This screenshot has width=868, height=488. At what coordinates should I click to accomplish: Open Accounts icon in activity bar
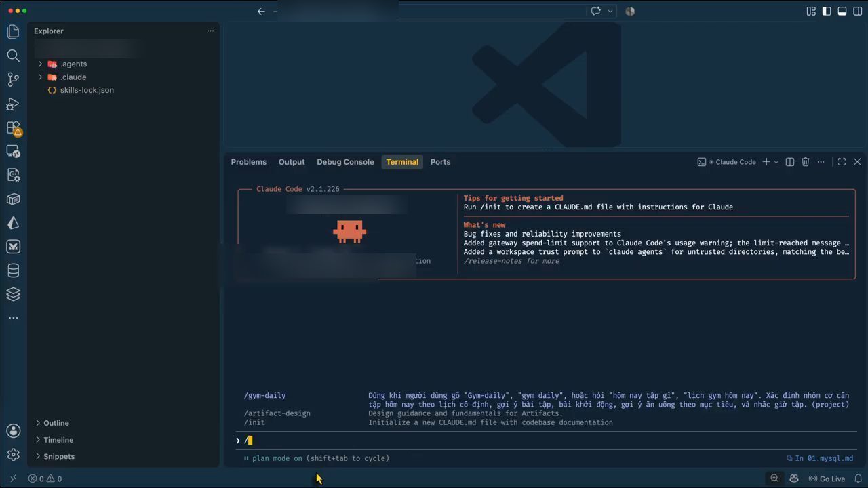coord(13,430)
